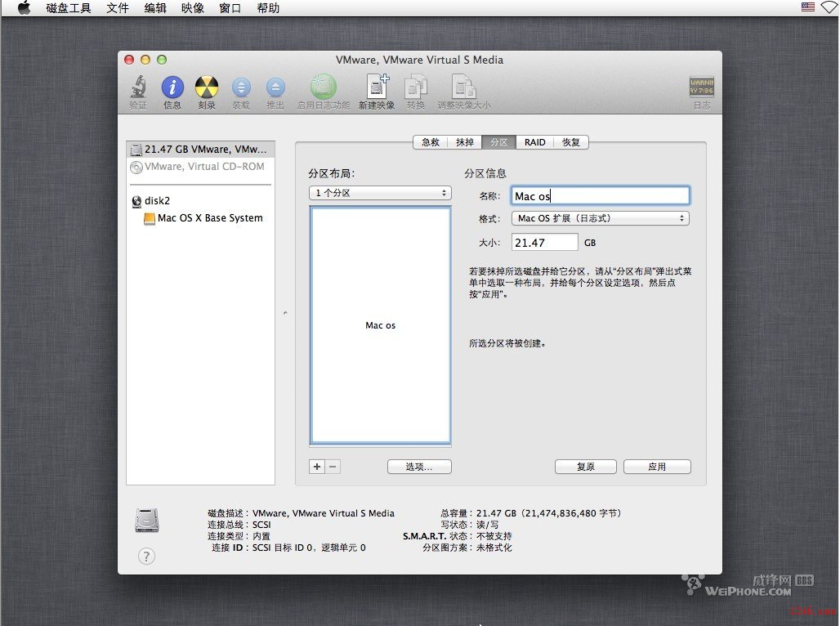Open the Edit (编辑) menu

(155, 8)
